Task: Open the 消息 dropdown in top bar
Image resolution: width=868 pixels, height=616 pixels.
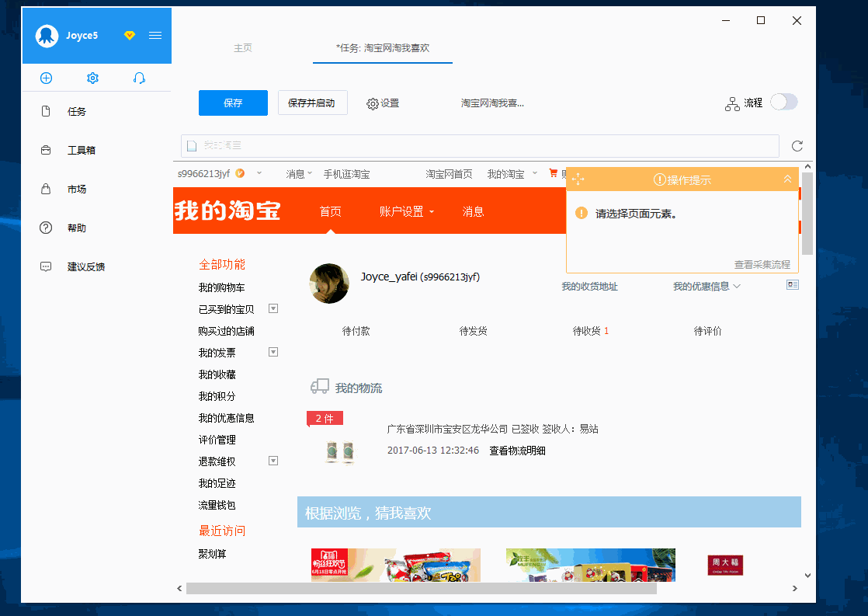Action: (x=299, y=174)
